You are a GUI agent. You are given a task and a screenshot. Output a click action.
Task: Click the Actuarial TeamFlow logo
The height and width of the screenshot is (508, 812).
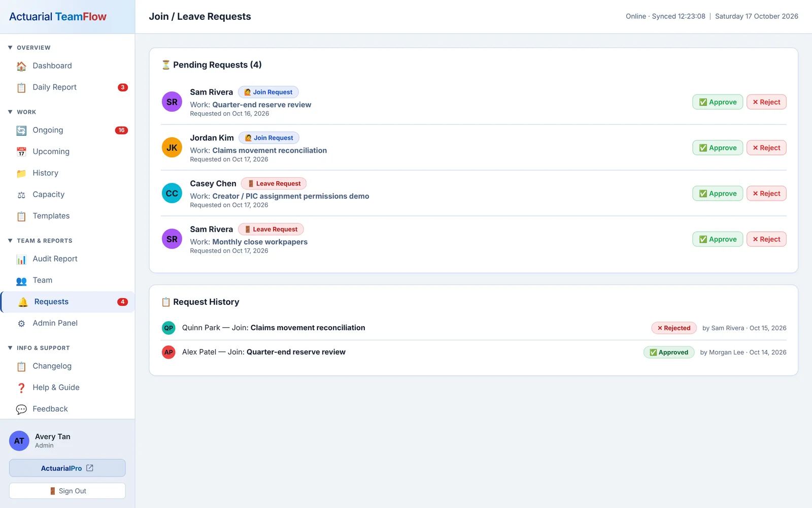click(58, 17)
